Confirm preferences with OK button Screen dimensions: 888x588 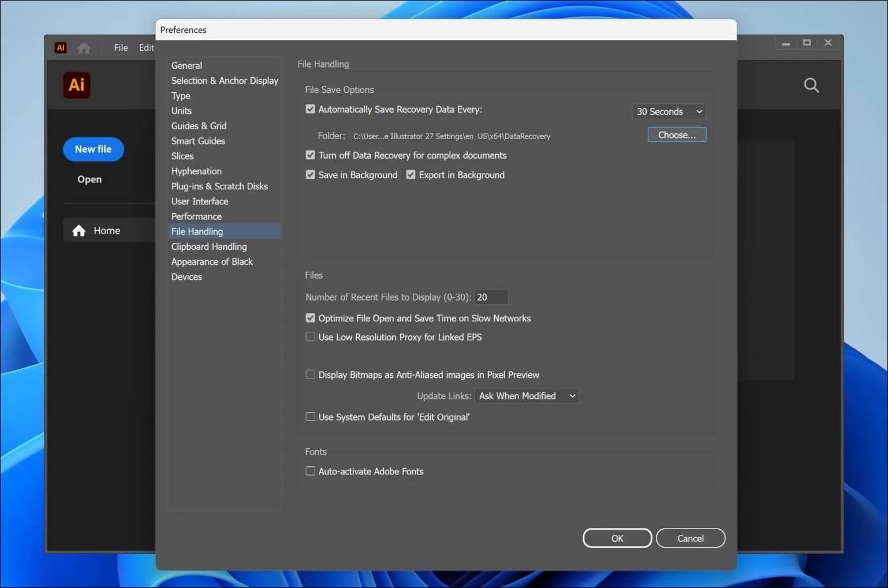(x=617, y=538)
